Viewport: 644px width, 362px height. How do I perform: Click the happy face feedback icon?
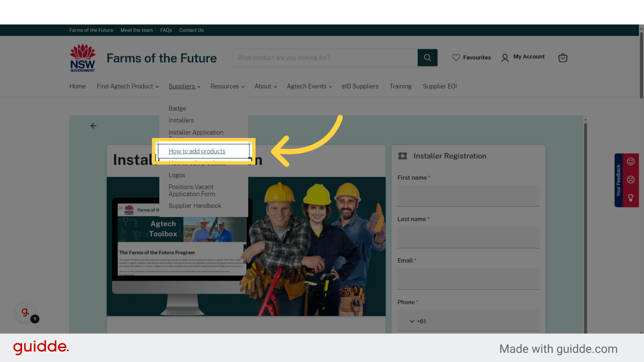tap(631, 162)
